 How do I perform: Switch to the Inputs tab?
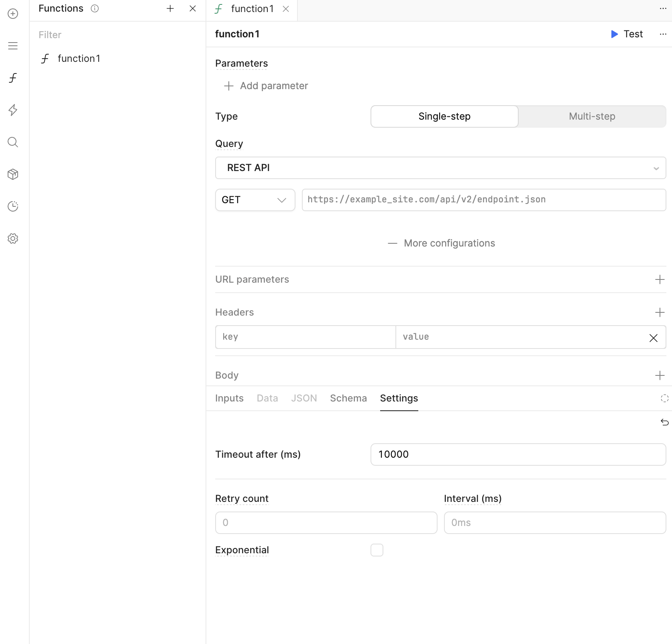[229, 398]
